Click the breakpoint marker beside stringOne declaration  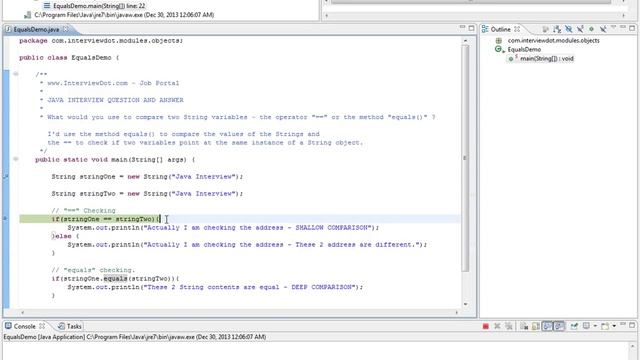[x=6, y=176]
